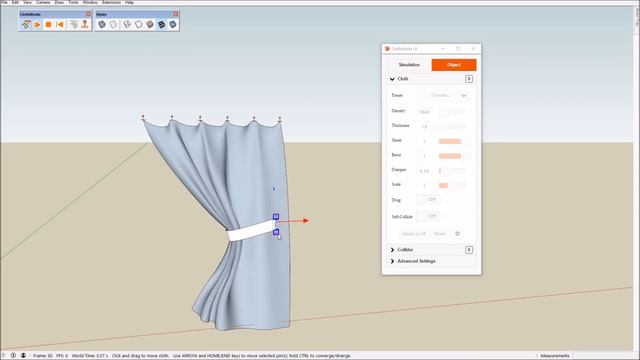Click the Thickness value field
Viewport: 640px width, 360px height.
(424, 126)
